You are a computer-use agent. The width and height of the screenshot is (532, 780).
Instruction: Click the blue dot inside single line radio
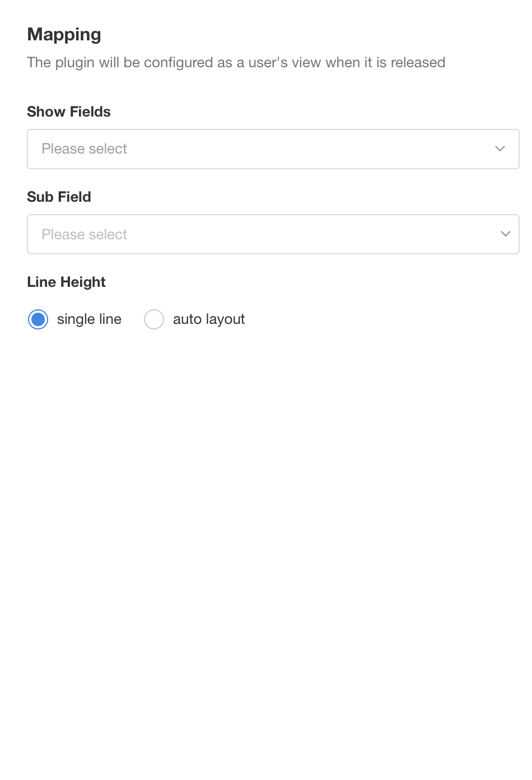pyautogui.click(x=38, y=319)
